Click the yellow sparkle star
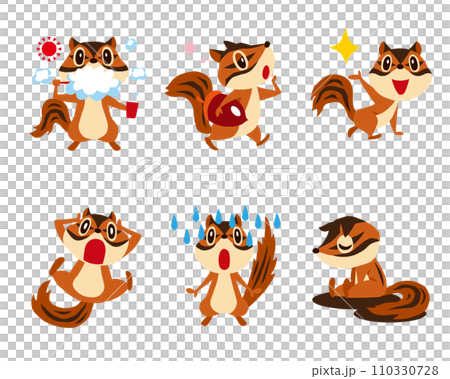Screen dimensions: 450x379 345,46
